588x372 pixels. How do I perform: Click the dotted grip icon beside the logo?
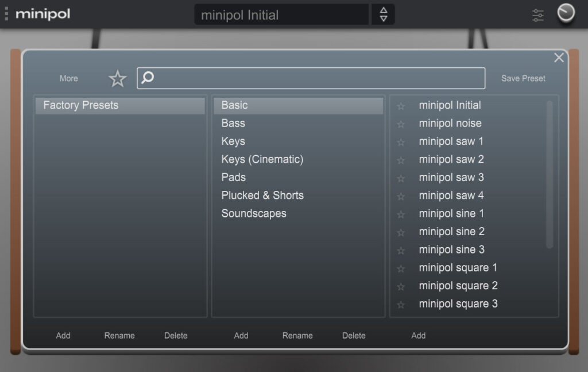(7, 14)
